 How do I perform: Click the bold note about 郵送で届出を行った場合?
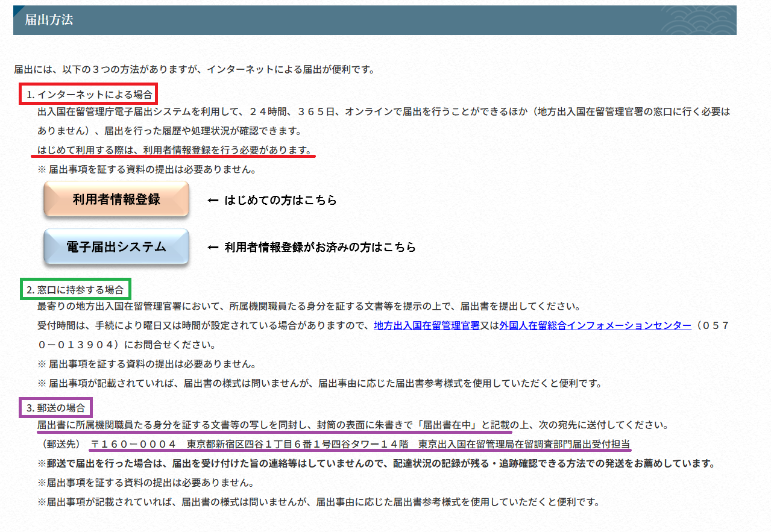(x=375, y=464)
